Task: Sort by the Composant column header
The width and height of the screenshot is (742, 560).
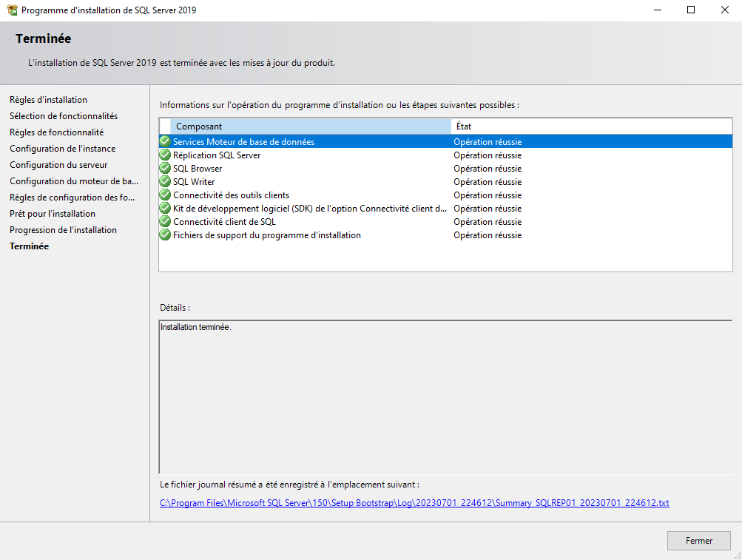Action: click(310, 126)
